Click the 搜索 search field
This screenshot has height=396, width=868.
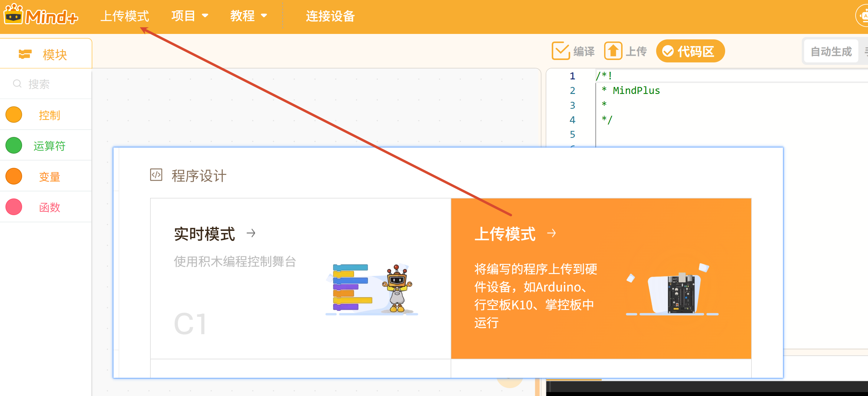tap(46, 84)
